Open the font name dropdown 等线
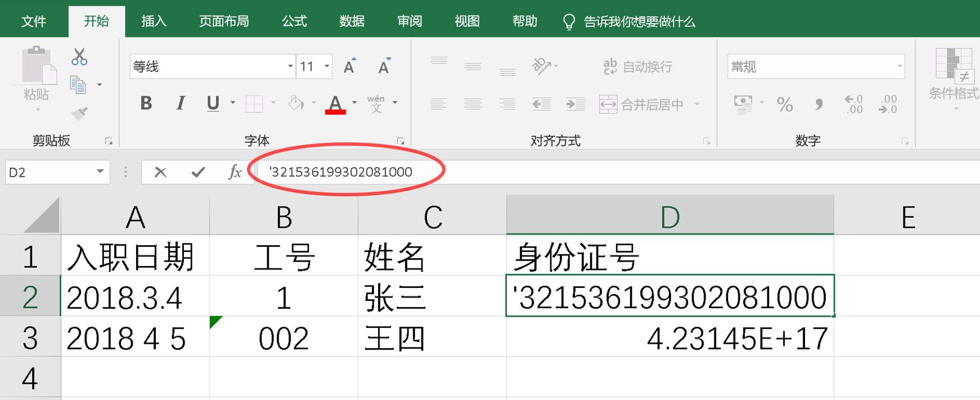The width and height of the screenshot is (980, 400). 290,66
